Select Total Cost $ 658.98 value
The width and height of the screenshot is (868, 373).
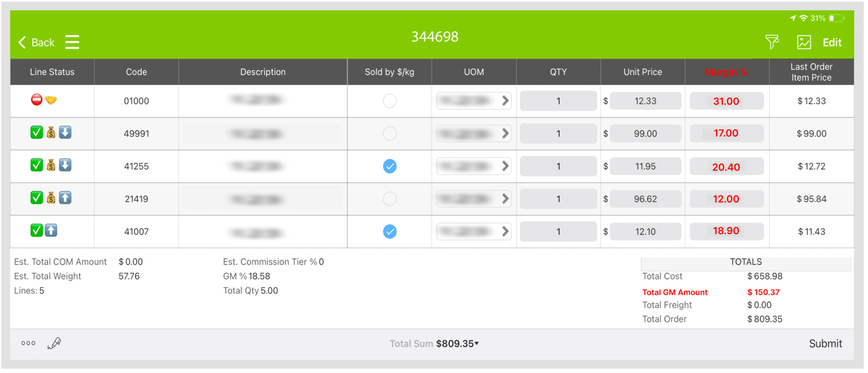point(765,276)
